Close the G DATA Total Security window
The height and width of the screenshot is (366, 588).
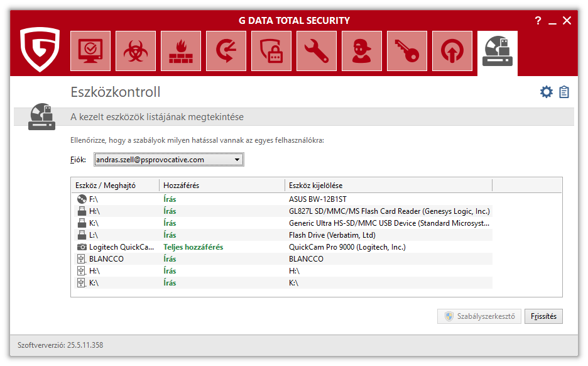point(567,21)
